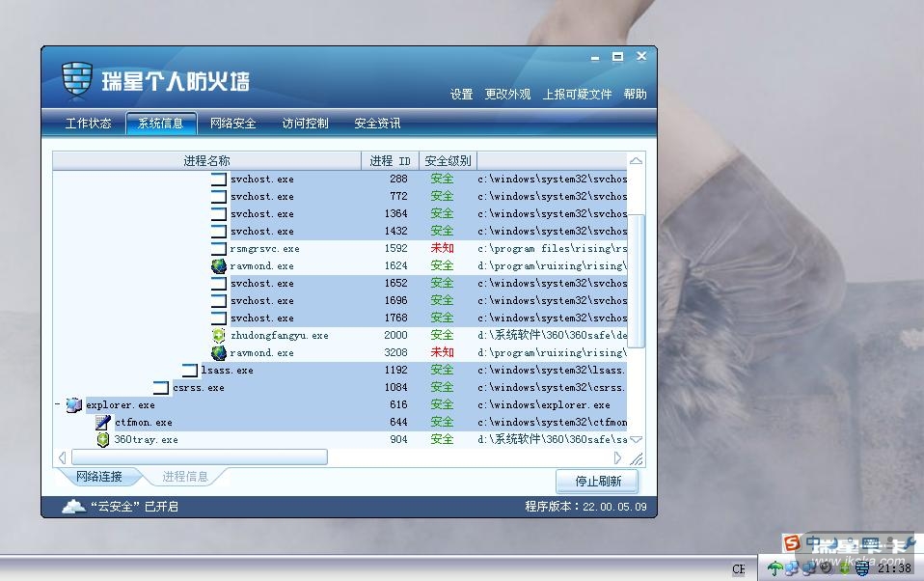This screenshot has height=581, width=924.
Task: Click the ravmond.exe globe icon for PID 3208
Action: [x=219, y=352]
